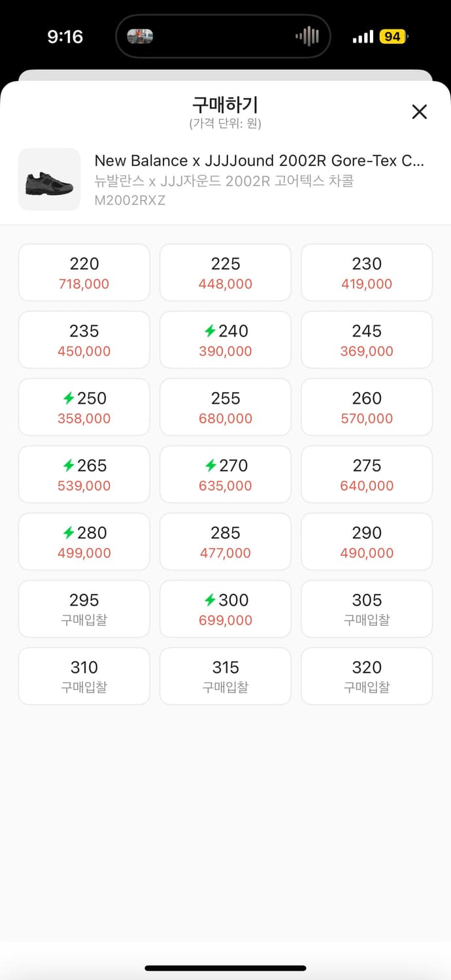Screen dimensions: 451x980
Task: Close the 구매하기 size sheet
Action: 419,112
